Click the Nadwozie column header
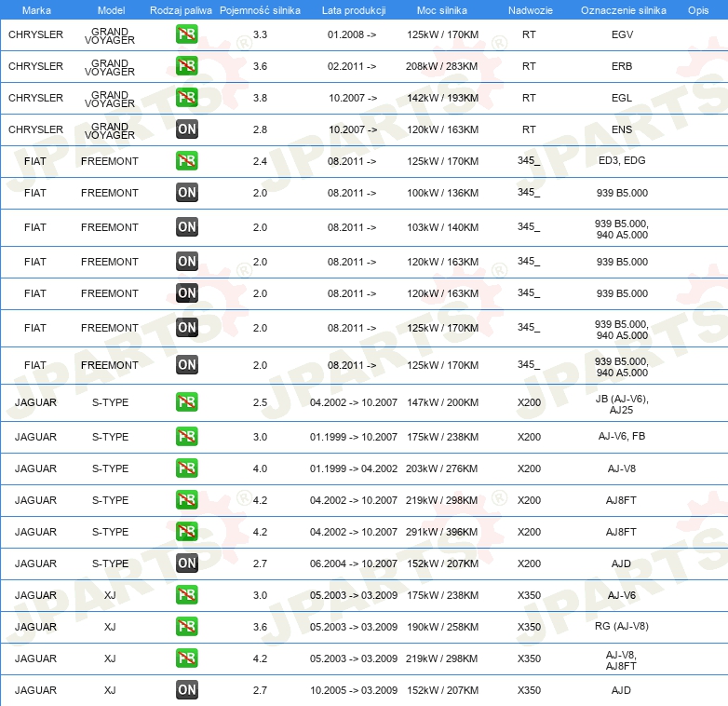 pos(531,10)
